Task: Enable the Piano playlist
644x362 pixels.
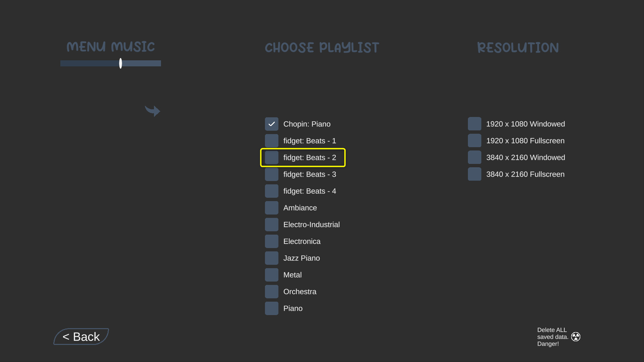Action: click(x=271, y=308)
